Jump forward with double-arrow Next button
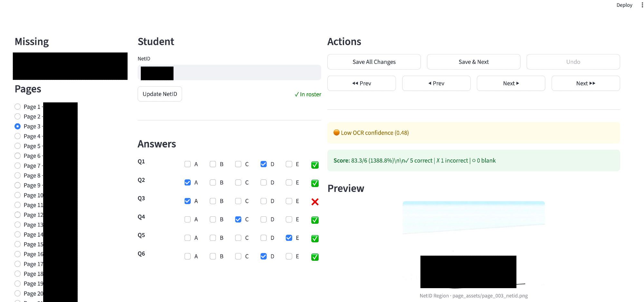 tap(585, 83)
